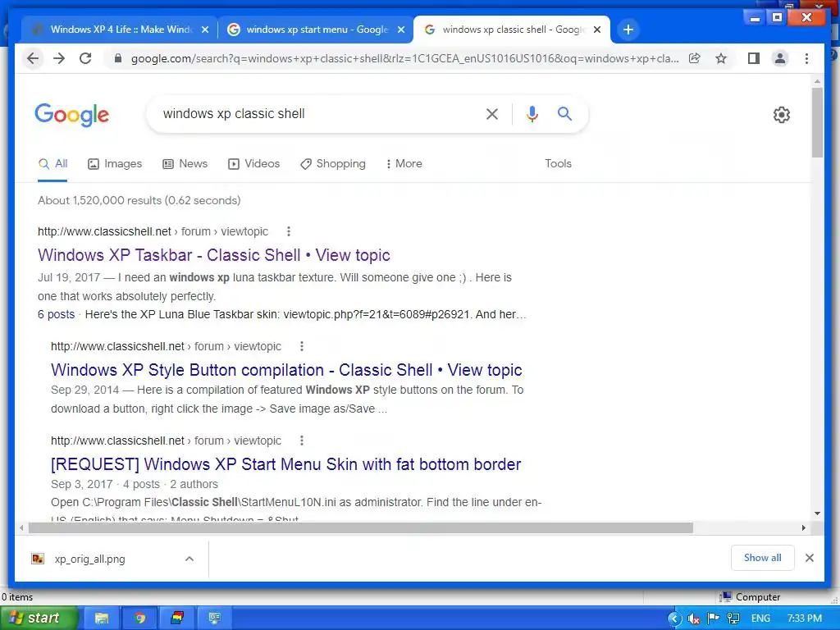Open options for Style Button compilation result
Image resolution: width=840 pixels, height=630 pixels.
[x=302, y=346]
